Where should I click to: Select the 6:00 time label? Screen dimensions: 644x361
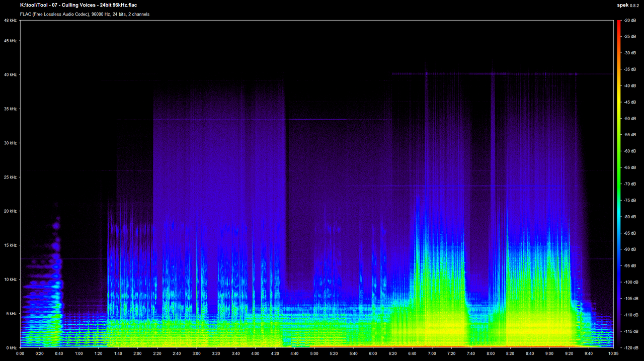(373, 354)
